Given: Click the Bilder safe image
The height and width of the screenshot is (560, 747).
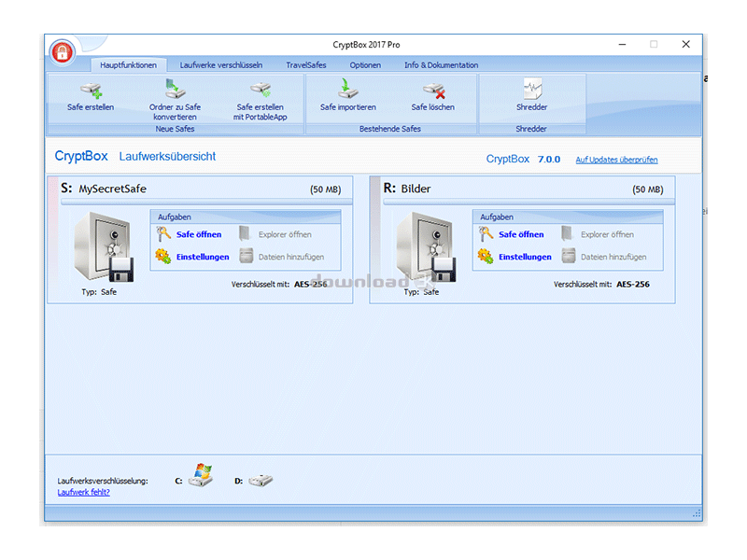Looking at the screenshot, I should point(427,247).
